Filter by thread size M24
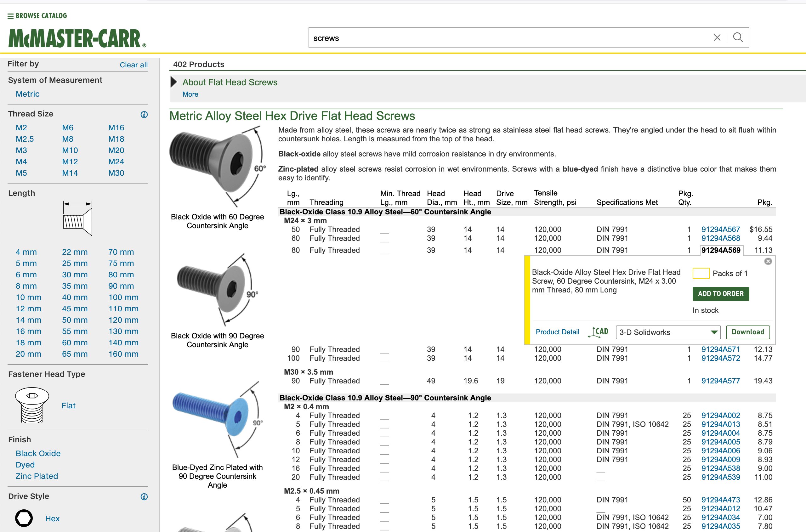This screenshot has height=532, width=806. [x=116, y=161]
